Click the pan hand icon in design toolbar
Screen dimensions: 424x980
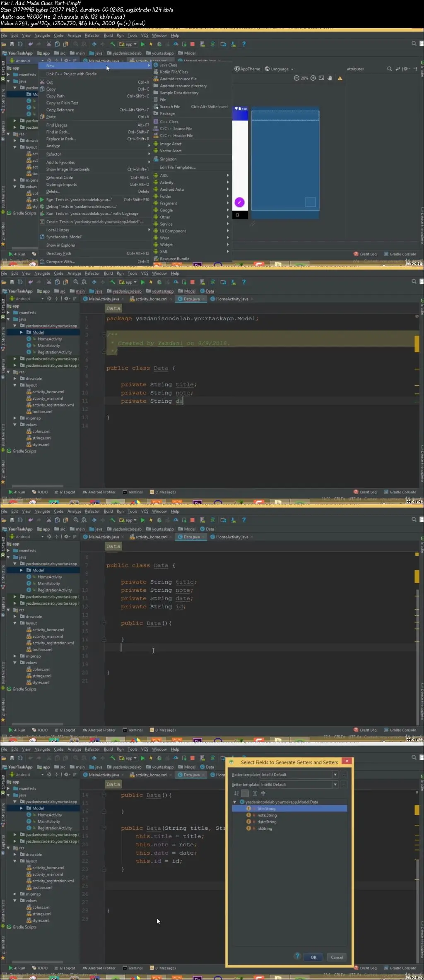pyautogui.click(x=330, y=78)
